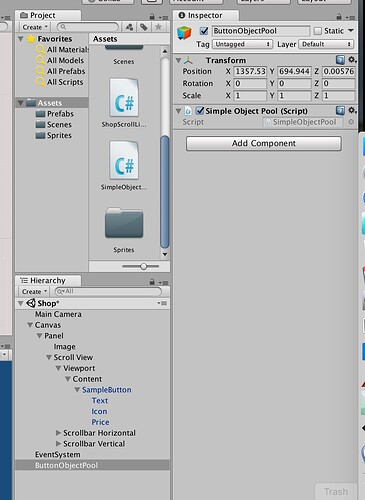The image size is (365, 500).
Task: Collapse the SampleButton hierarchy item
Action: coord(77,389)
